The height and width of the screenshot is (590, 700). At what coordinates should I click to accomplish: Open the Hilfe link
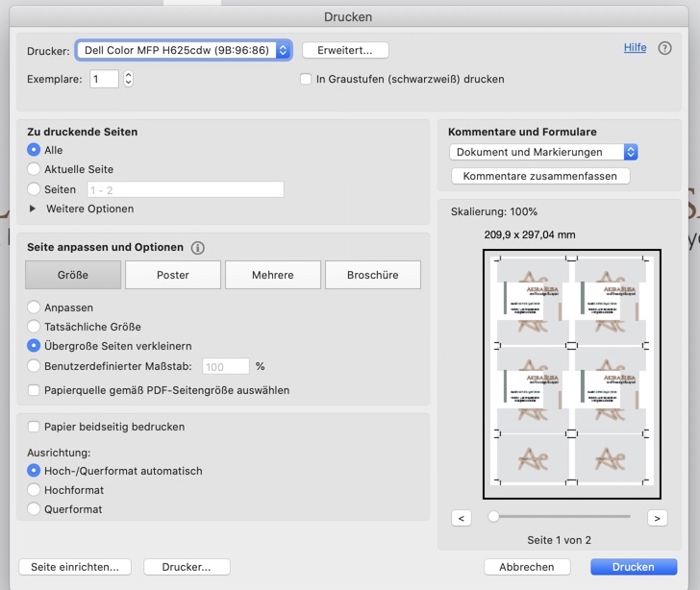coord(635,47)
